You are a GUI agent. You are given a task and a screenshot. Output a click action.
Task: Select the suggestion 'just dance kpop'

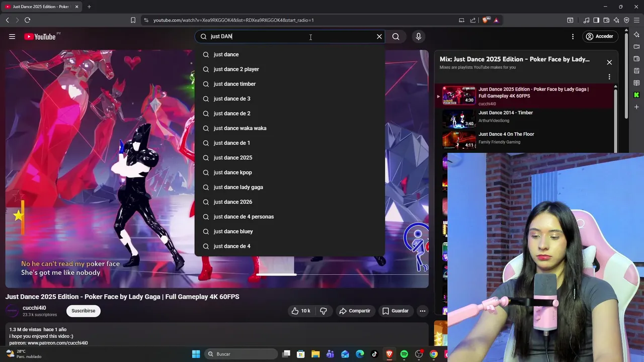289,172
